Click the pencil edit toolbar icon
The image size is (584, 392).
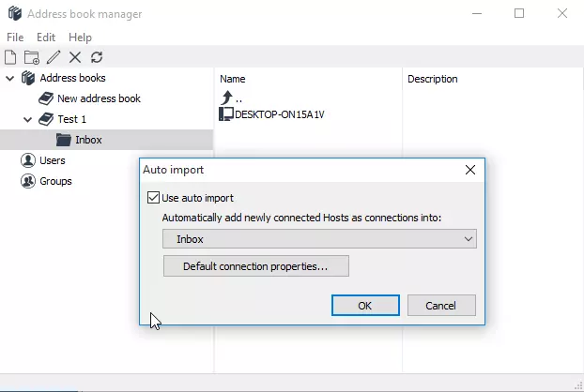pyautogui.click(x=54, y=57)
